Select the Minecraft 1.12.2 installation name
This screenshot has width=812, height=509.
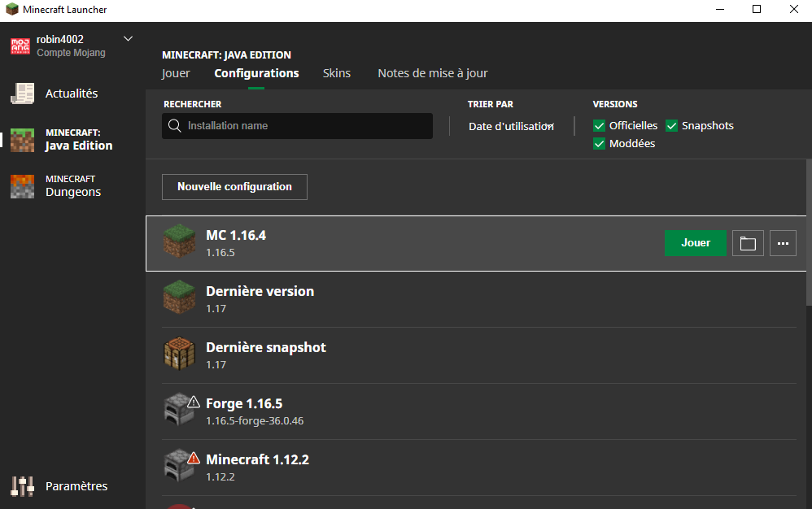pyautogui.click(x=257, y=459)
